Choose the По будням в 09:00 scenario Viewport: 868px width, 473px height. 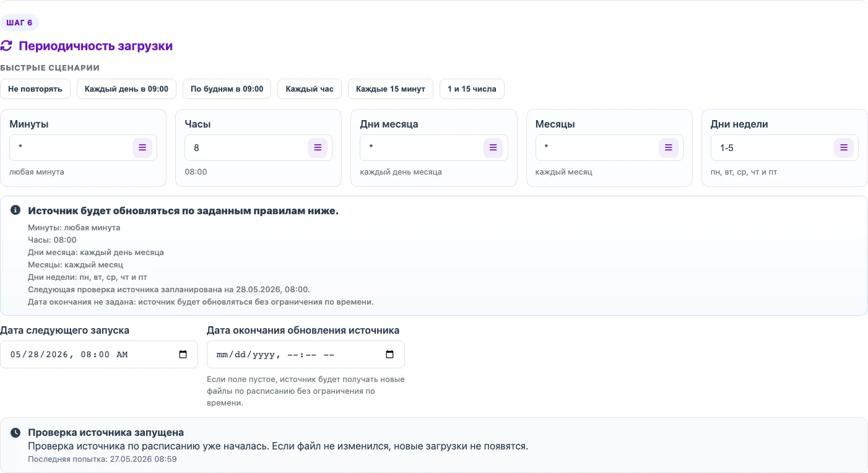pyautogui.click(x=227, y=89)
